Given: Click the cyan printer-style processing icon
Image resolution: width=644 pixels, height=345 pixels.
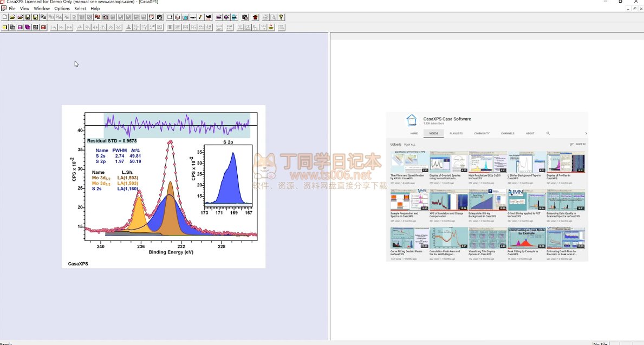Looking at the screenshot, I should [x=234, y=17].
